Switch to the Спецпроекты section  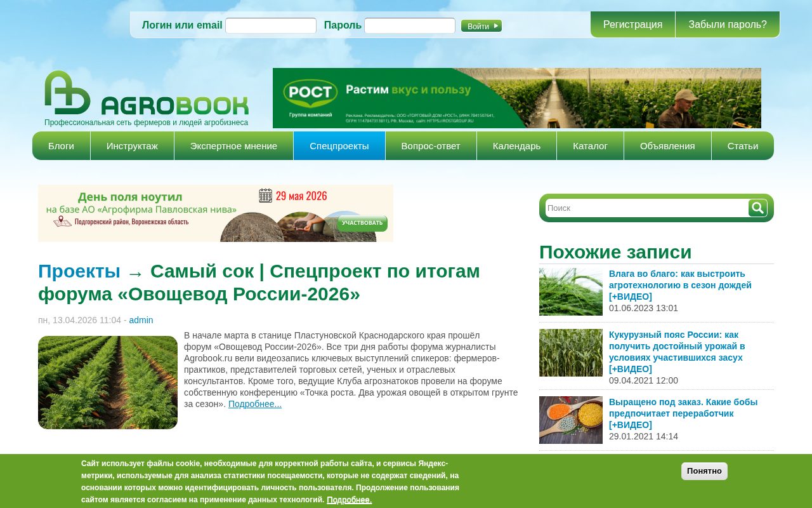pos(339,145)
